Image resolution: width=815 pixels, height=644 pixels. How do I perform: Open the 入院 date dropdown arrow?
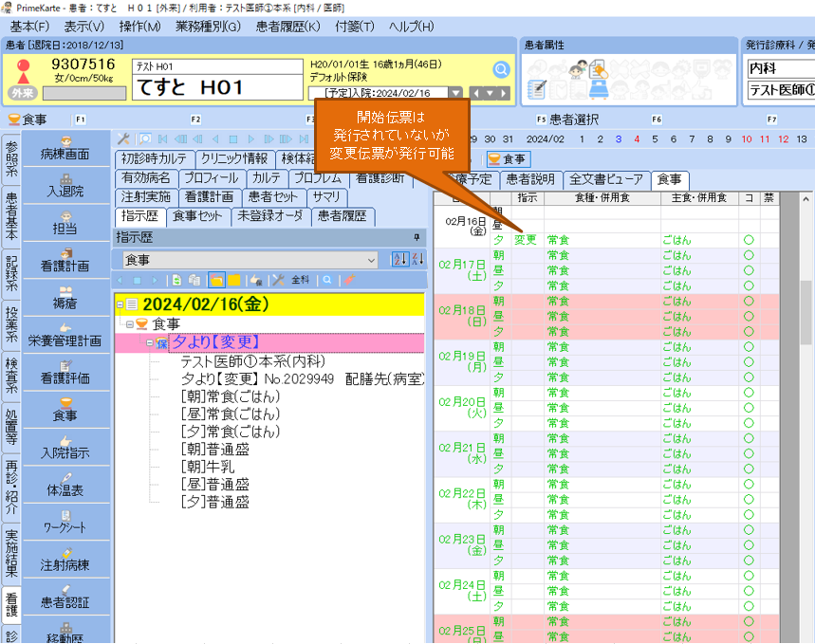(455, 93)
